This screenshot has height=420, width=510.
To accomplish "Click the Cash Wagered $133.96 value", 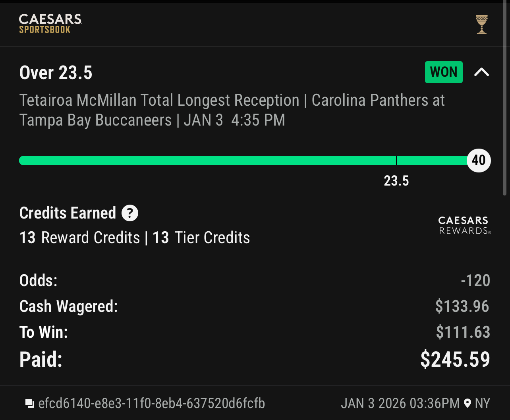I will coord(462,306).
